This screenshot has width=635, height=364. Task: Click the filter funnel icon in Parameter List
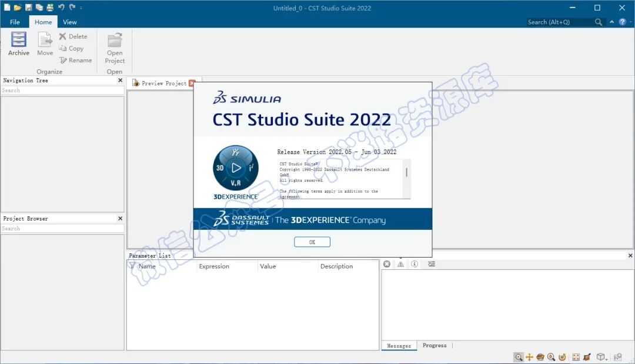[132, 266]
